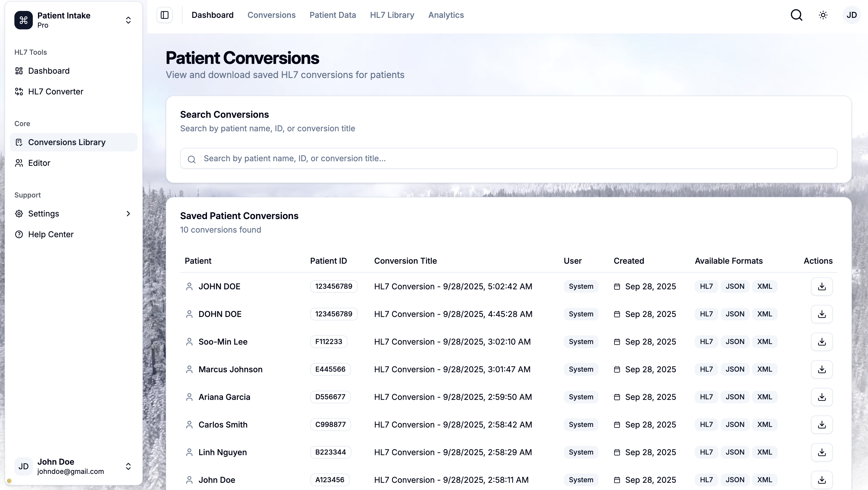Expand the Settings submenu chevron
Screen dimensions: 868x490
[x=128, y=214]
